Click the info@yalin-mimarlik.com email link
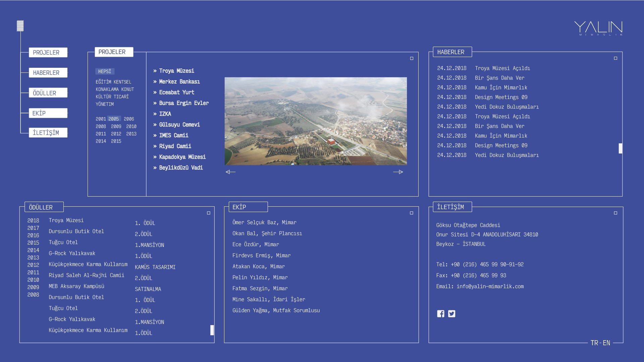Viewport: 644px width, 362px height. pyautogui.click(x=490, y=287)
